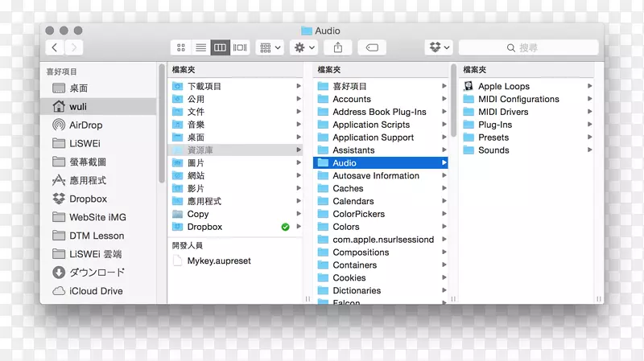Select the Copy folder
The height and width of the screenshot is (361, 644).
pyautogui.click(x=235, y=214)
